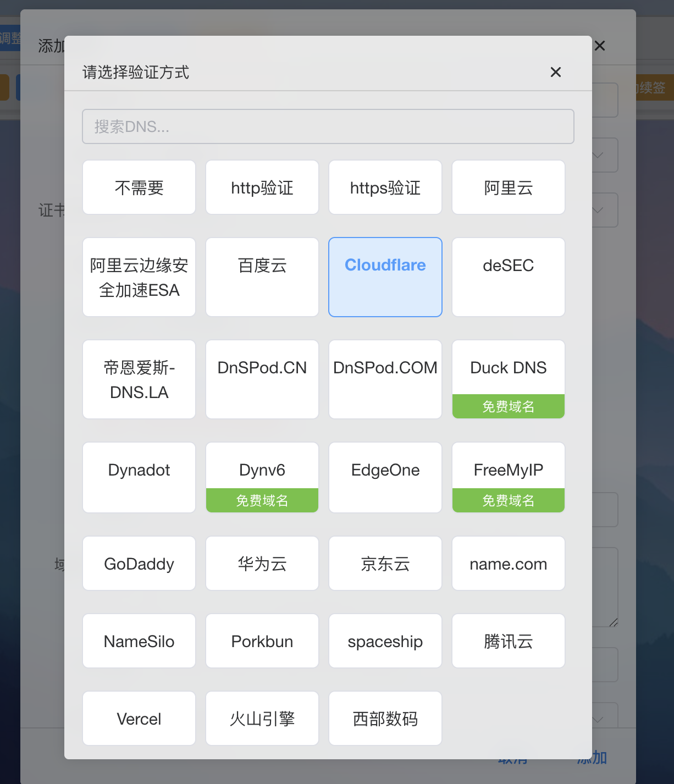Choose deSEC DNS provider

coord(509,277)
